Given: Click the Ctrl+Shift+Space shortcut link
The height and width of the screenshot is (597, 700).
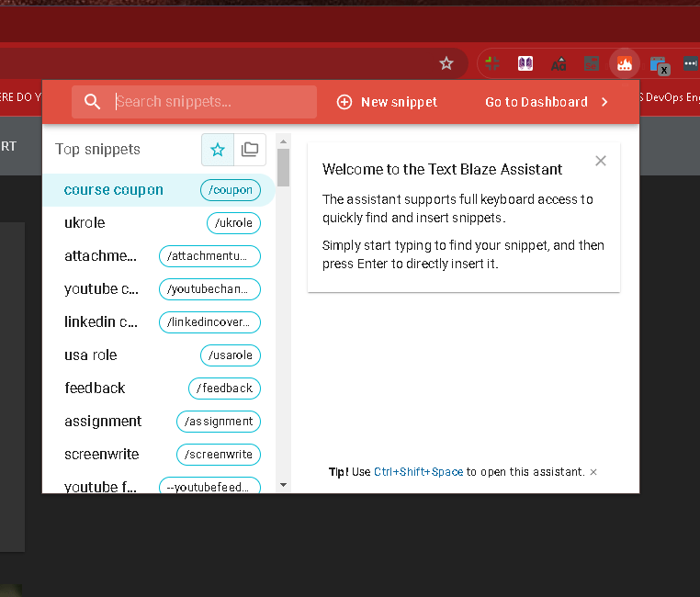Looking at the screenshot, I should [x=418, y=472].
